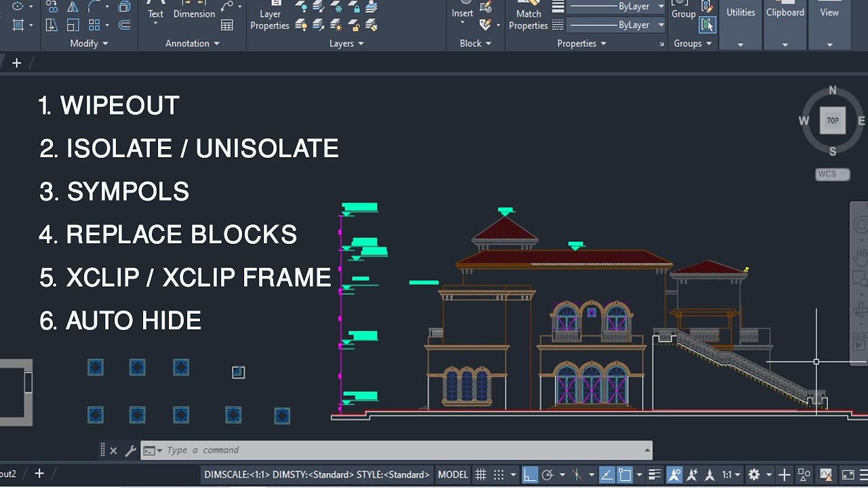
Task: Click the layer Unisolate icon
Action: tap(319, 25)
